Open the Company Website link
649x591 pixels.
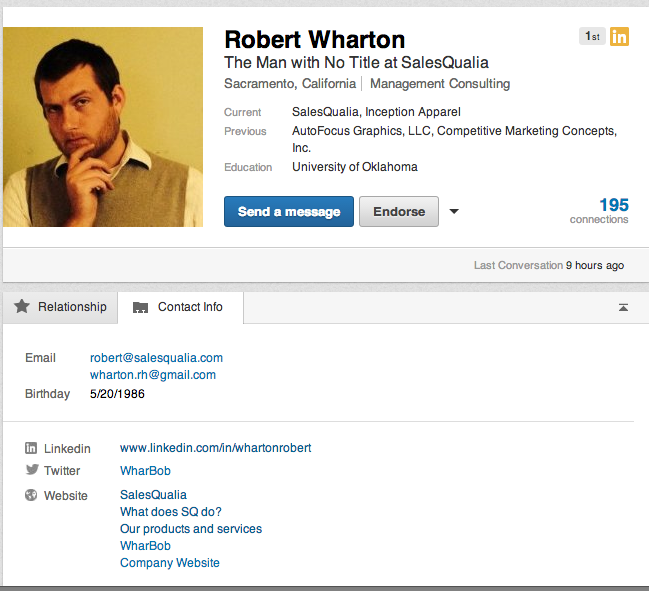tap(169, 563)
